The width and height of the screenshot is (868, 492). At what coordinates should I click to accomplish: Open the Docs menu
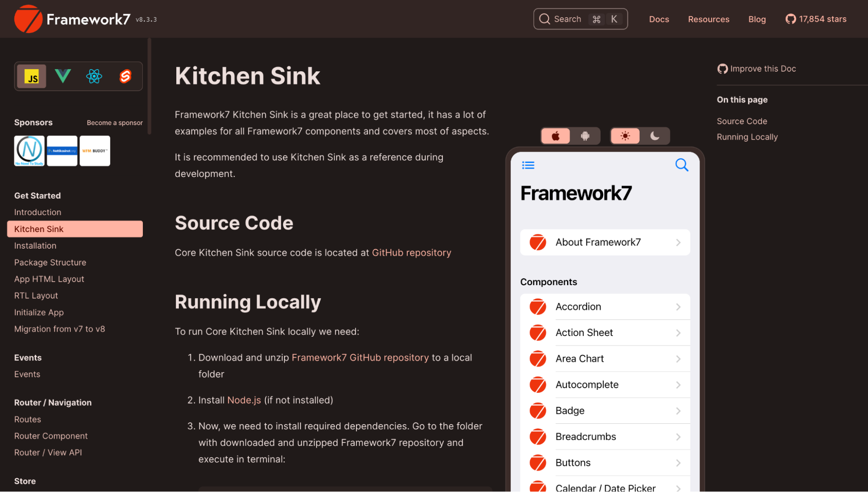point(659,19)
